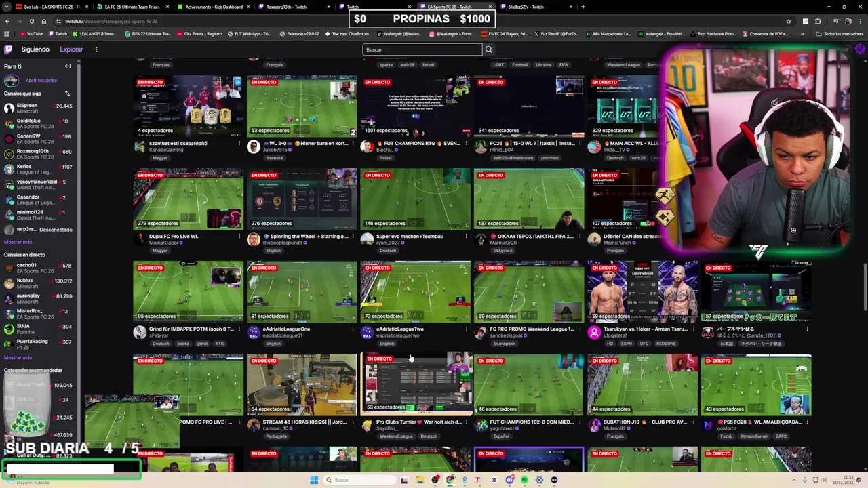Open browser extensions puzzle icon
The image size is (868, 488).
point(818,21)
